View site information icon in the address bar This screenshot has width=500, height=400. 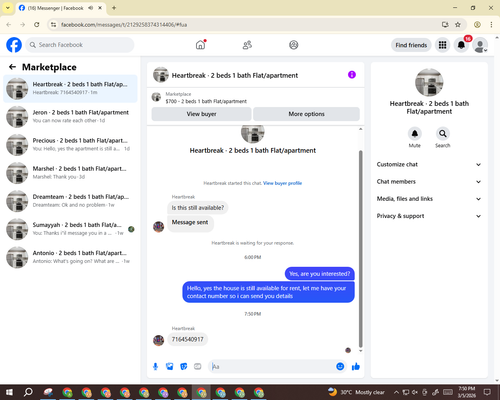point(53,25)
